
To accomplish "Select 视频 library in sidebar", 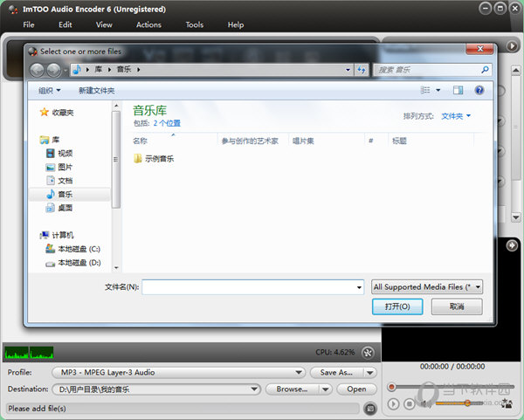I will (59, 154).
